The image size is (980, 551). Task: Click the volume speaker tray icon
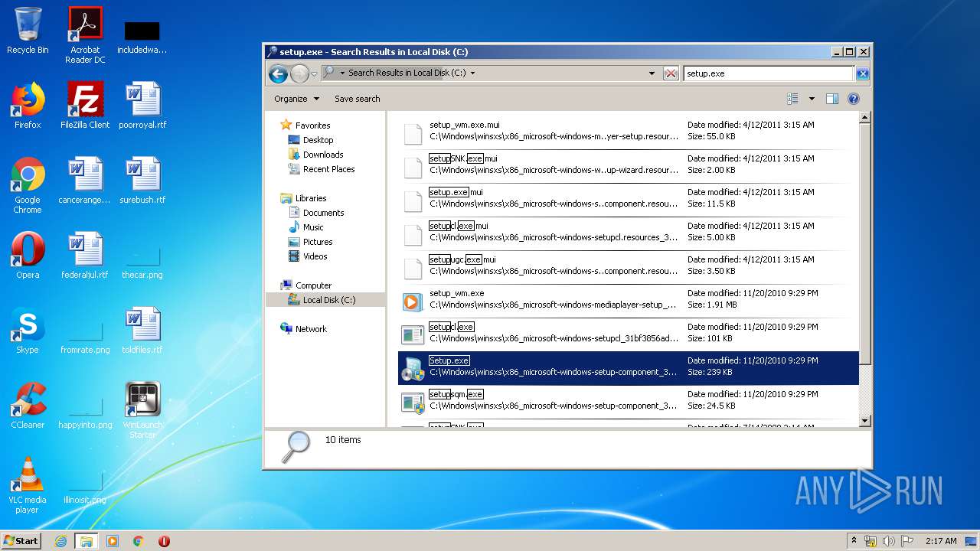889,541
